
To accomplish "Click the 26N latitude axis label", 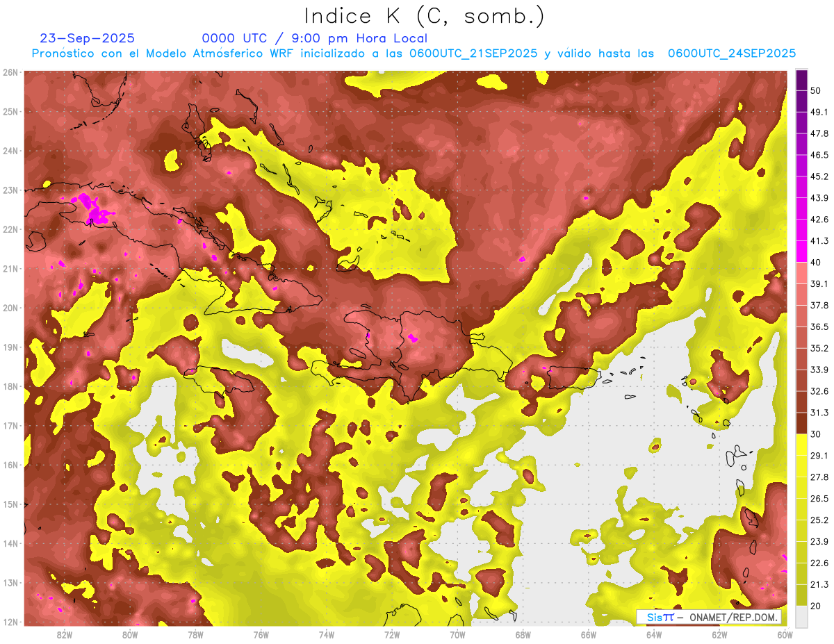I will click(x=10, y=72).
